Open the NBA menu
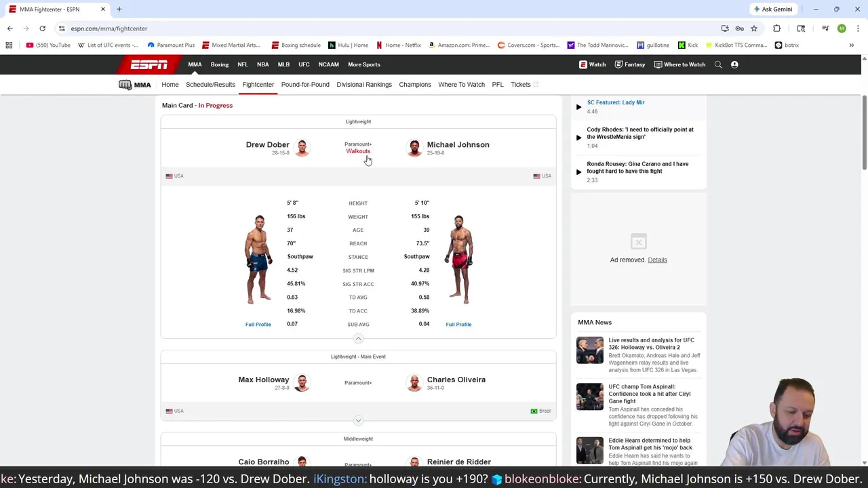The width and height of the screenshot is (868, 488). (x=263, y=64)
